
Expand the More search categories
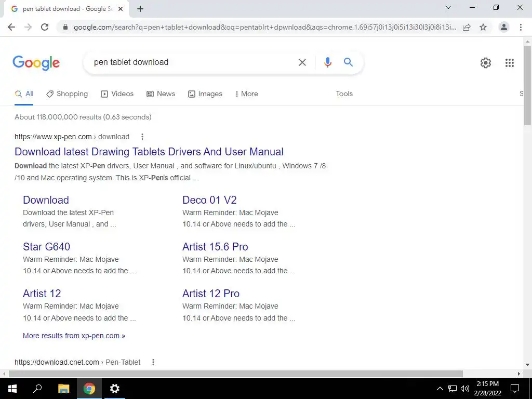246,94
